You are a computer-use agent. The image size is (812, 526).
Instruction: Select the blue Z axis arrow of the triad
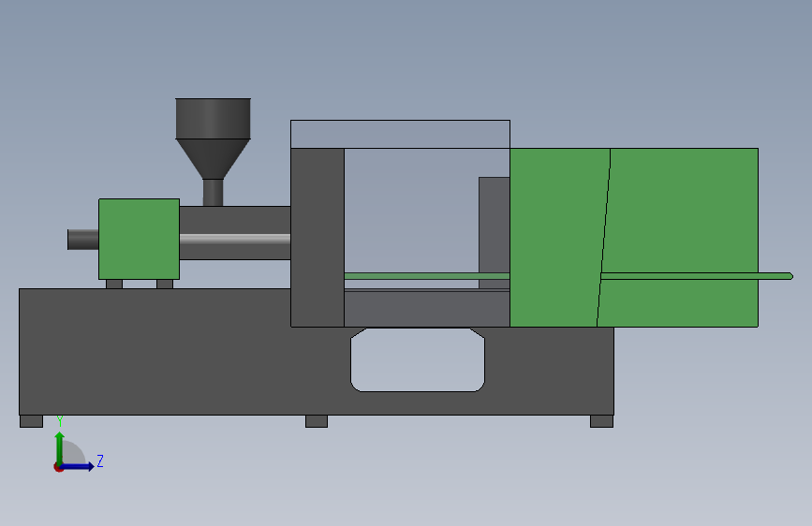[78, 466]
